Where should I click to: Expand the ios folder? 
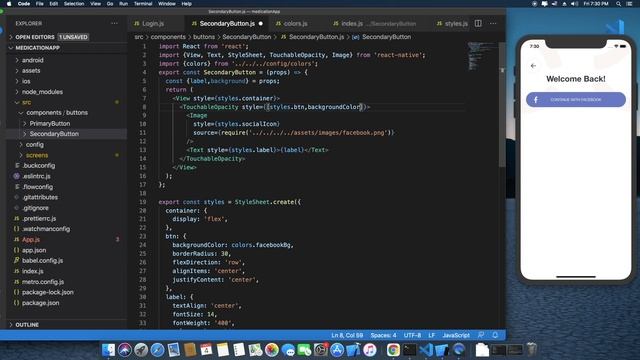[x=26, y=81]
